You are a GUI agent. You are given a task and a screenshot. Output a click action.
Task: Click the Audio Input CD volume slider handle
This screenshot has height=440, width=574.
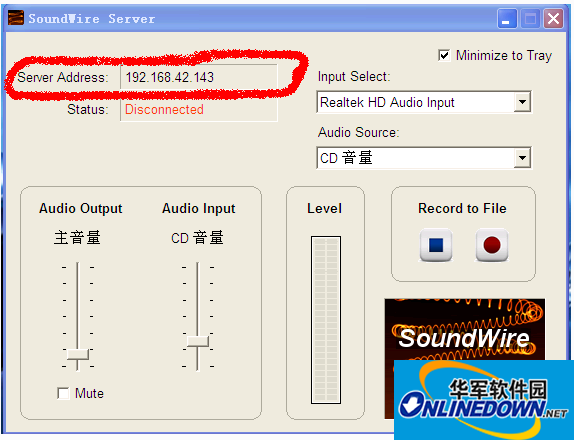(x=198, y=341)
